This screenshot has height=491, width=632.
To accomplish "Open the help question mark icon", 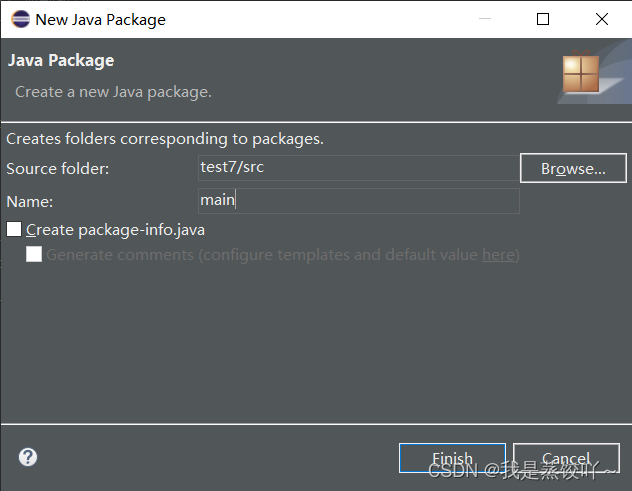I will pyautogui.click(x=28, y=458).
